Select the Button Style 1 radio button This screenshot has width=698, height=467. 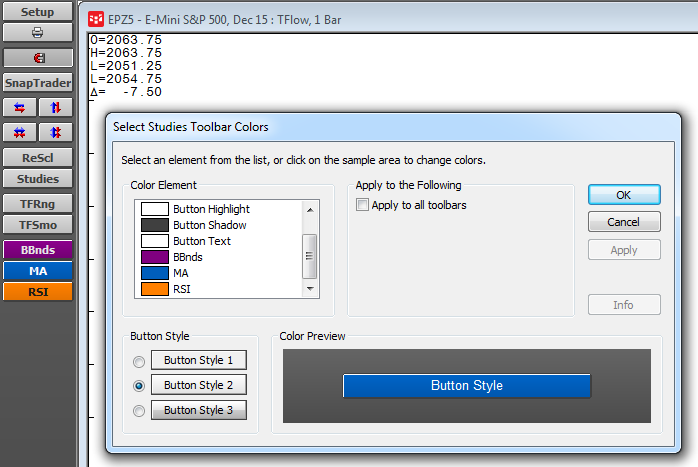[139, 361]
